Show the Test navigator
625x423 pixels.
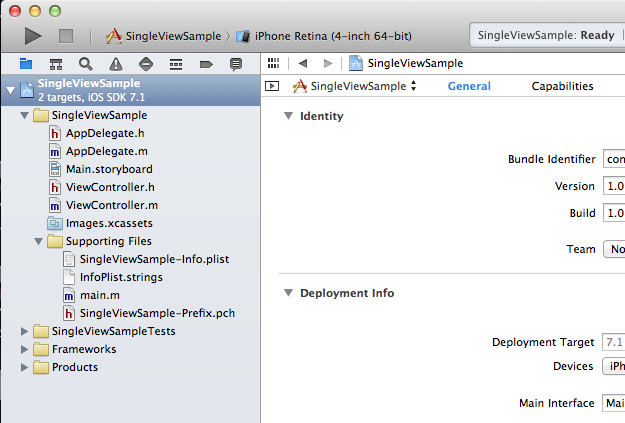(146, 64)
